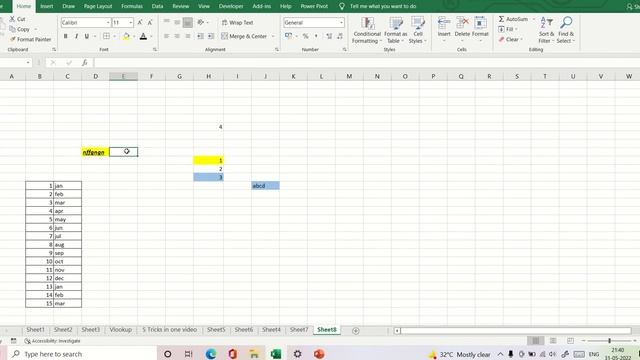Toggle Bold formatting
The image size is (640, 360).
[x=65, y=36]
